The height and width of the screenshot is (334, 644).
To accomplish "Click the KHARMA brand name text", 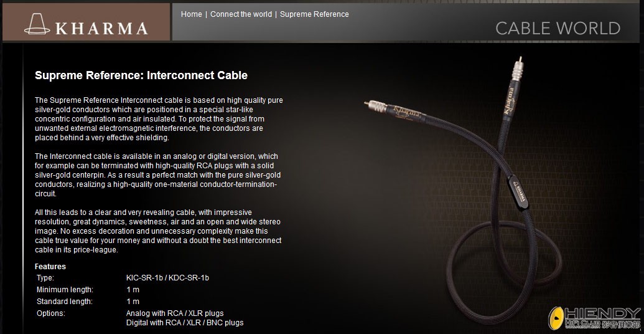I will [102, 29].
